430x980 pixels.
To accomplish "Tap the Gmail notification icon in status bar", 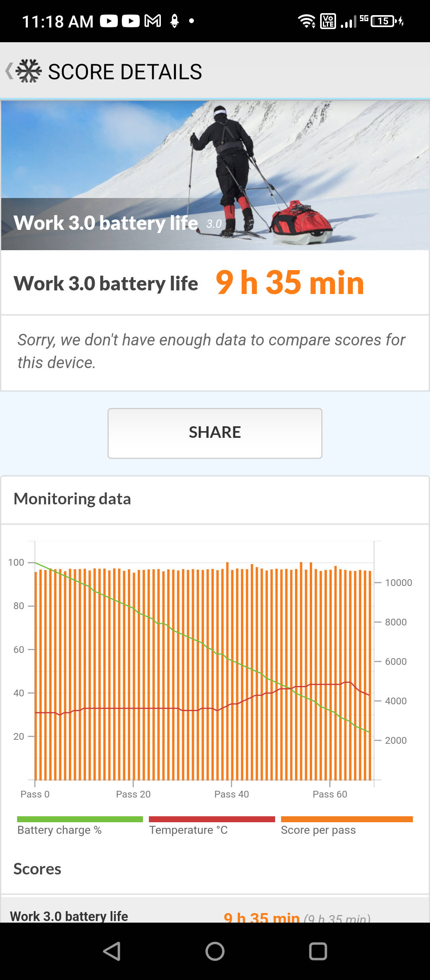I will tap(152, 21).
